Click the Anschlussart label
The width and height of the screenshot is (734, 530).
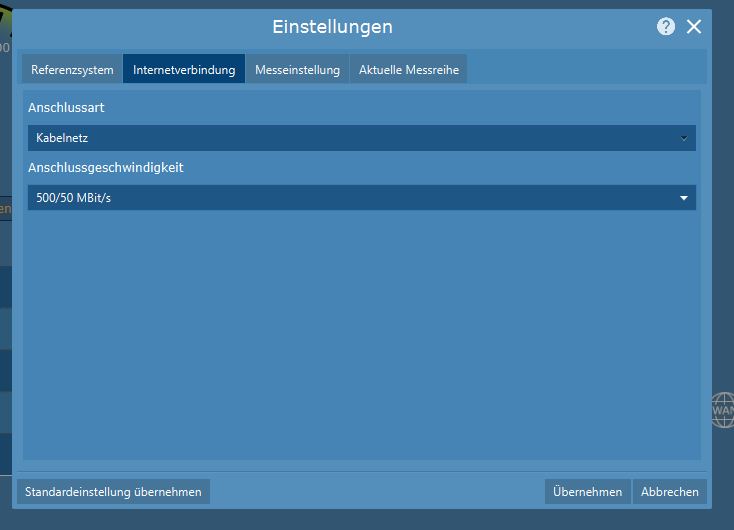click(66, 108)
